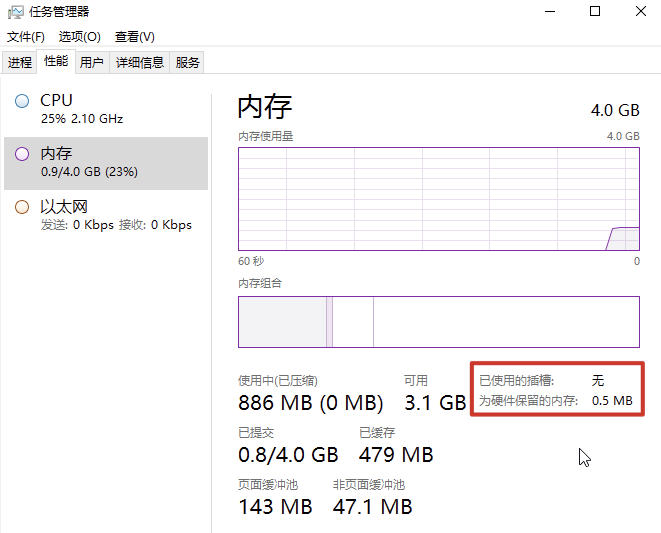Click the 内存组合 composition bar
Viewport: 661px width, 533px height.
coord(439,322)
